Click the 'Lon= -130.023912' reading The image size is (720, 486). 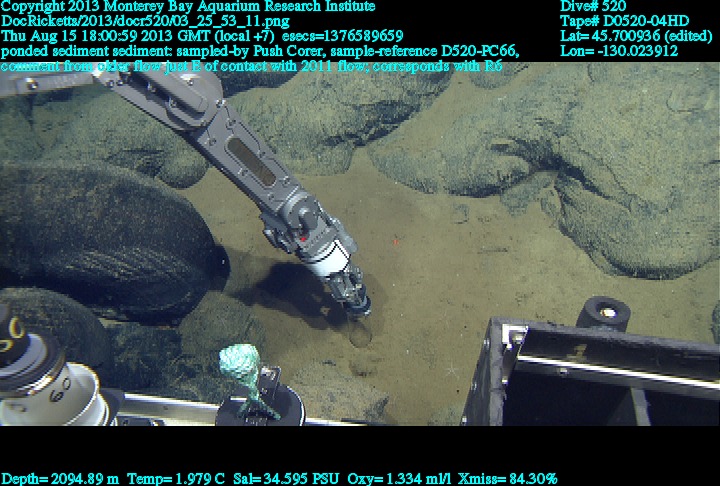point(619,51)
